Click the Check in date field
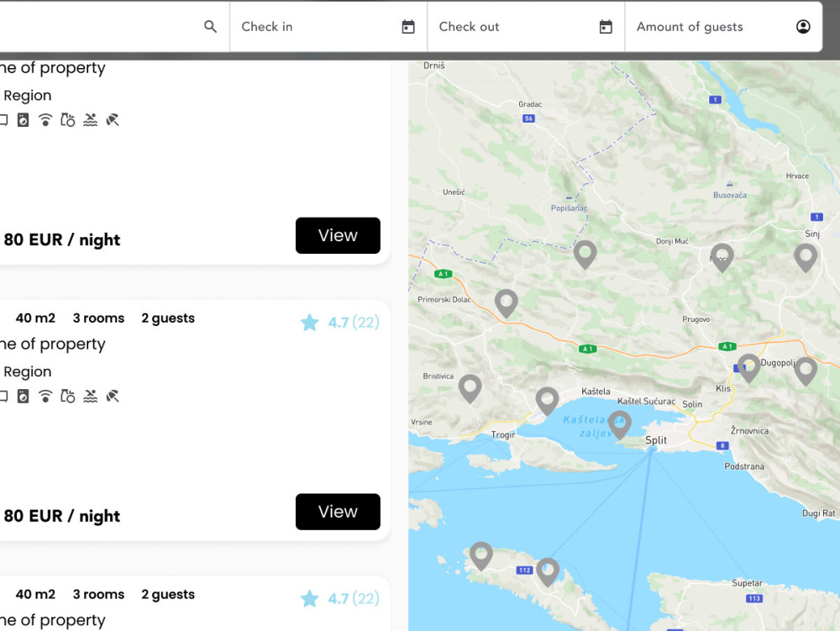 point(328,27)
